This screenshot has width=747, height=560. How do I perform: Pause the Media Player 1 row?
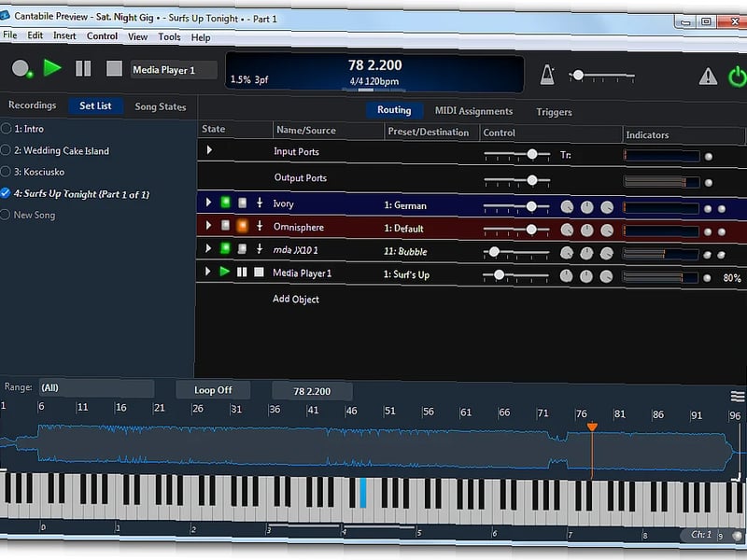pos(241,273)
